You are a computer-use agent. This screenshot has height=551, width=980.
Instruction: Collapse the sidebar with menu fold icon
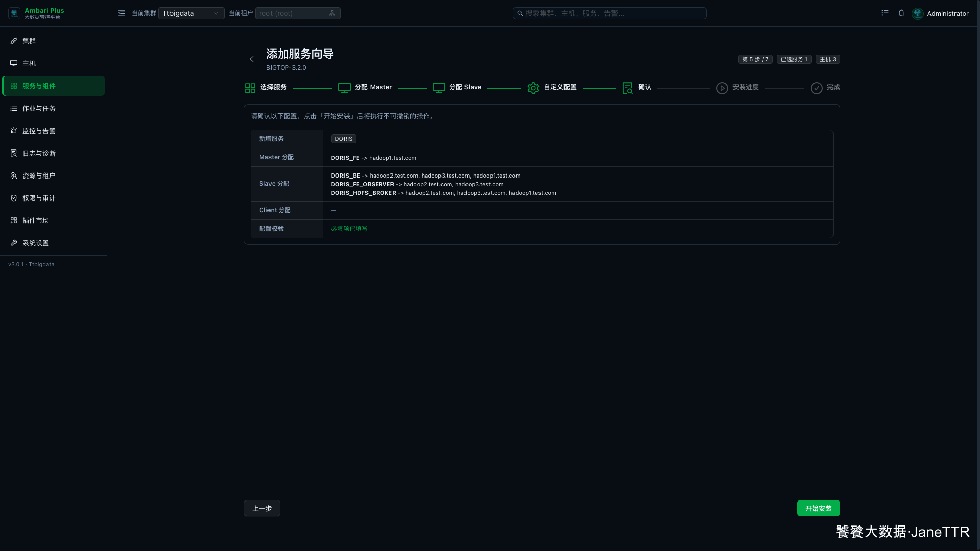[x=121, y=13]
